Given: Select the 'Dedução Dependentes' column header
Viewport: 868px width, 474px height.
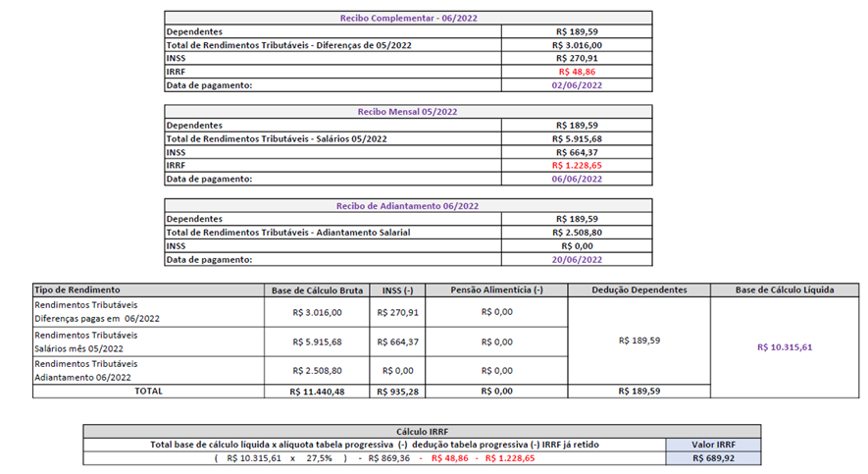Looking at the screenshot, I should point(639,290).
